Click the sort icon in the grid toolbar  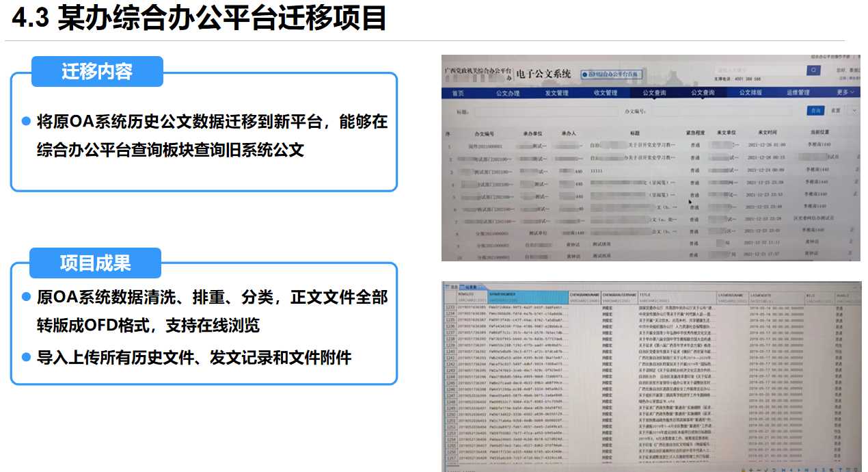(x=815, y=469)
